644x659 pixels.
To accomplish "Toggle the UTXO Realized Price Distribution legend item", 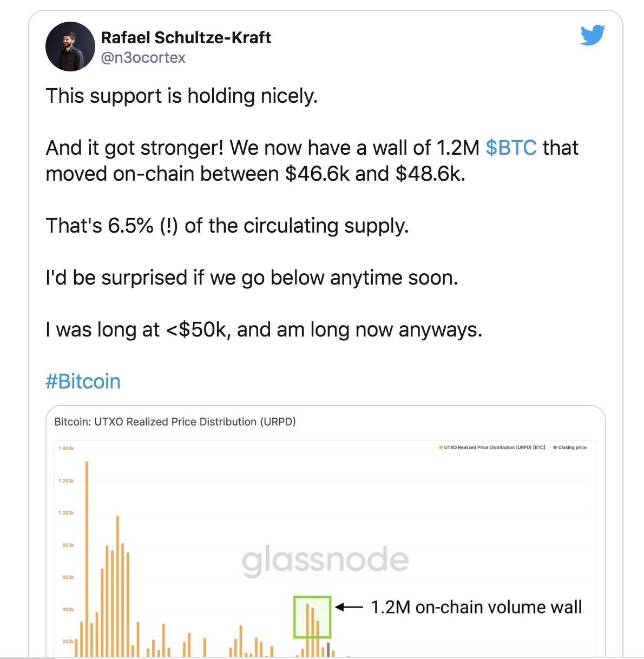I will pyautogui.click(x=492, y=447).
